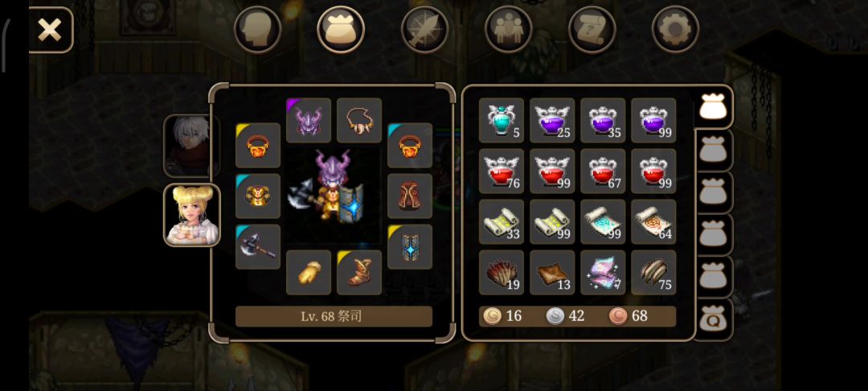Select the purple horned helmet slot

pyautogui.click(x=309, y=120)
